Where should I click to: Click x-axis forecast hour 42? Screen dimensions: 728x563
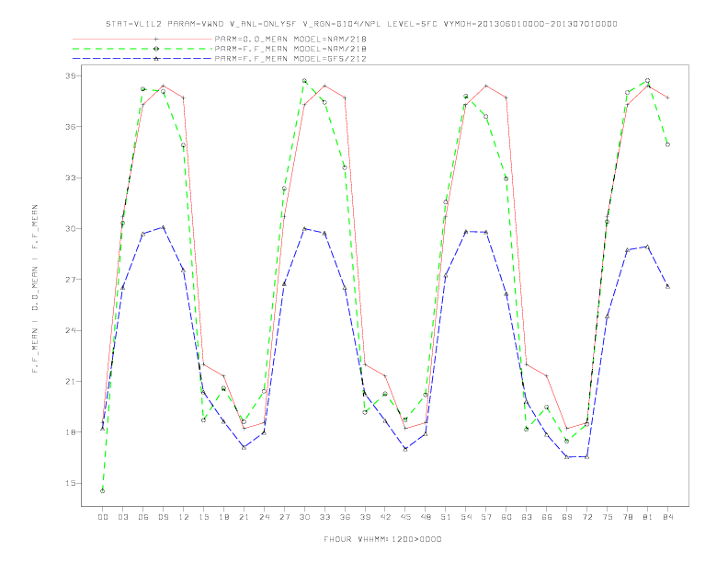385,517
